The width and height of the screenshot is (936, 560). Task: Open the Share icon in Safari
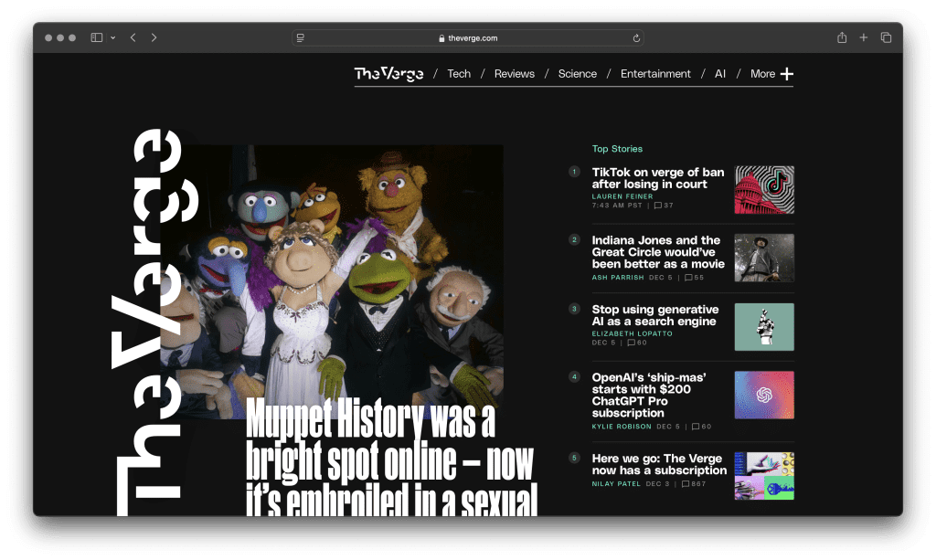(841, 37)
